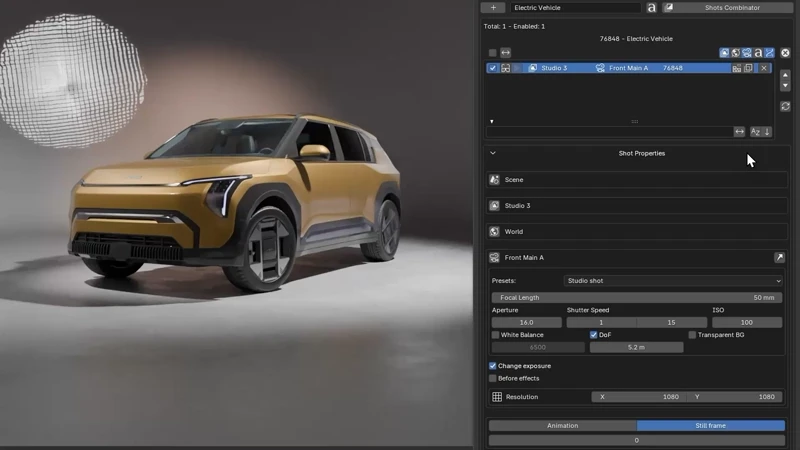Expand the list filter options triangle

tap(491, 121)
